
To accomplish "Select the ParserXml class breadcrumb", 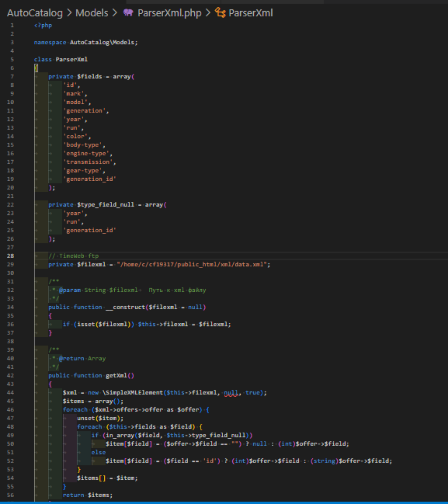I will [250, 13].
